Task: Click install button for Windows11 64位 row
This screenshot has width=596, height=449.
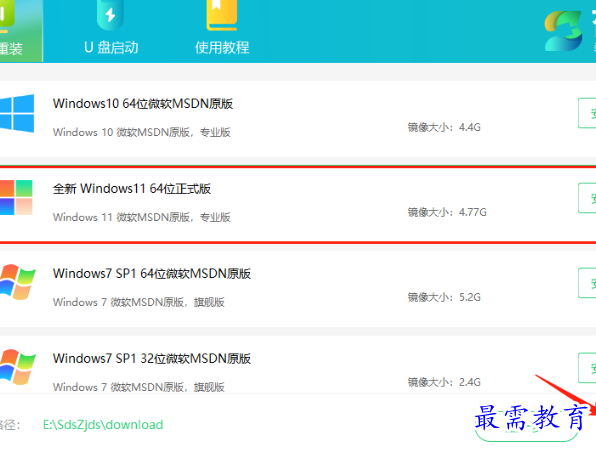Action: pyautogui.click(x=587, y=198)
